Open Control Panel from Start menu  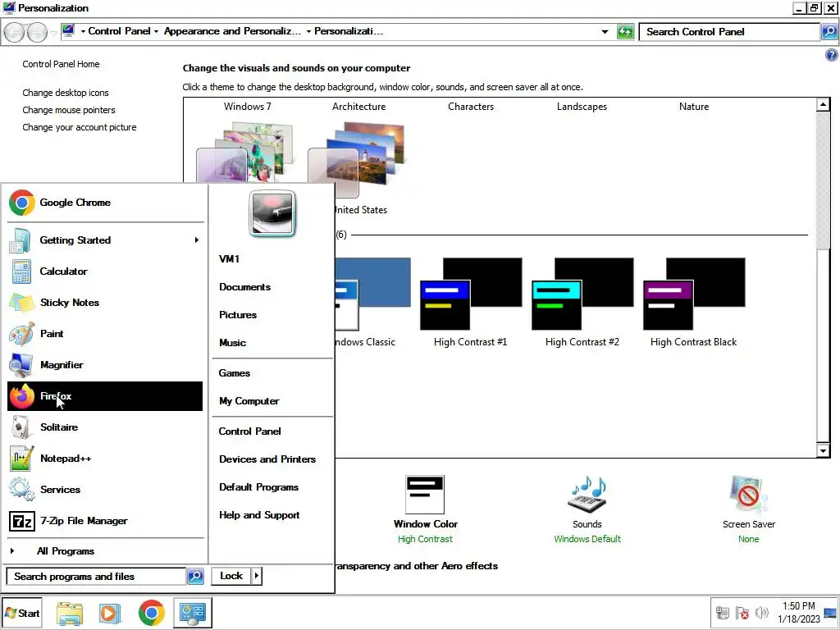click(249, 431)
